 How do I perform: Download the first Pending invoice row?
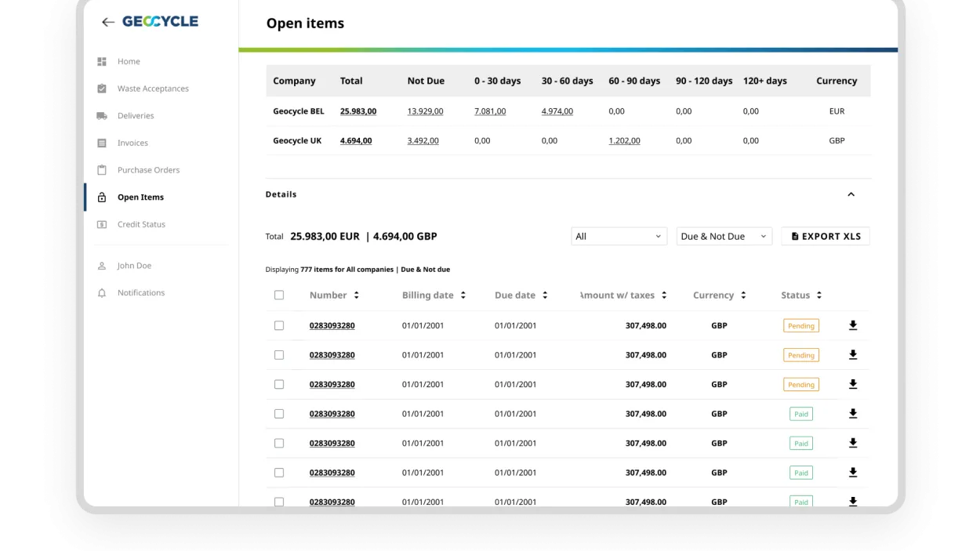853,325
